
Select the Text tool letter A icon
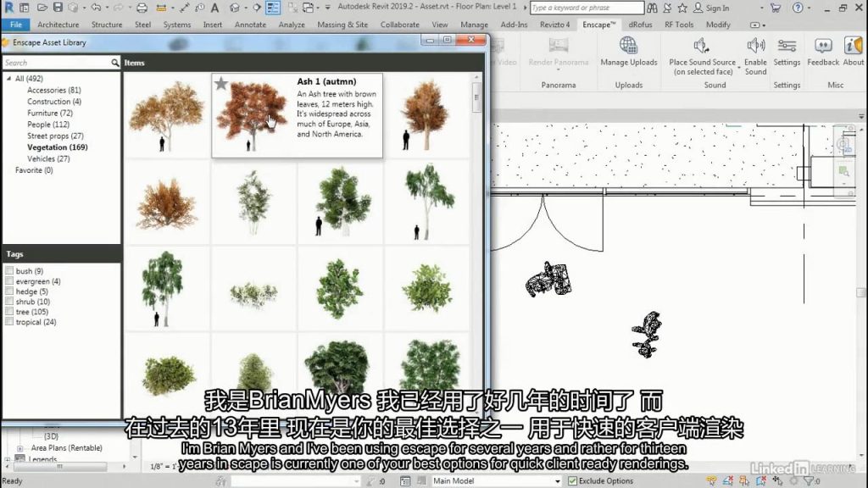coord(214,8)
